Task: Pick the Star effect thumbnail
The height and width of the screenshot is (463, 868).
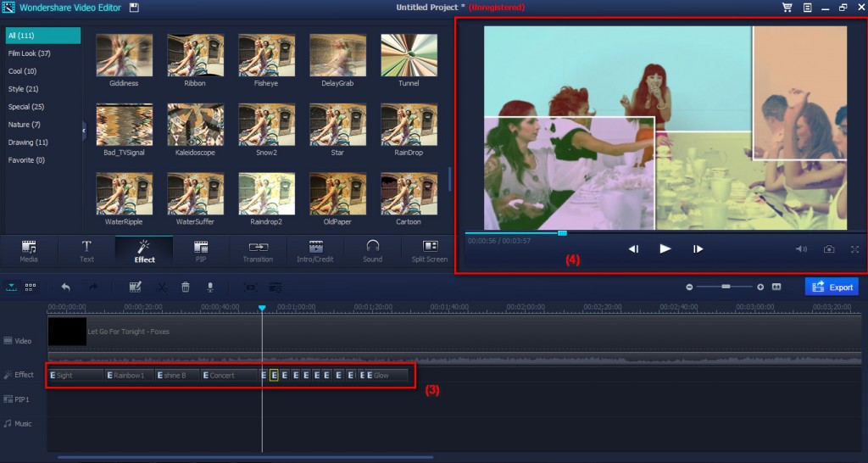Action: pos(337,124)
